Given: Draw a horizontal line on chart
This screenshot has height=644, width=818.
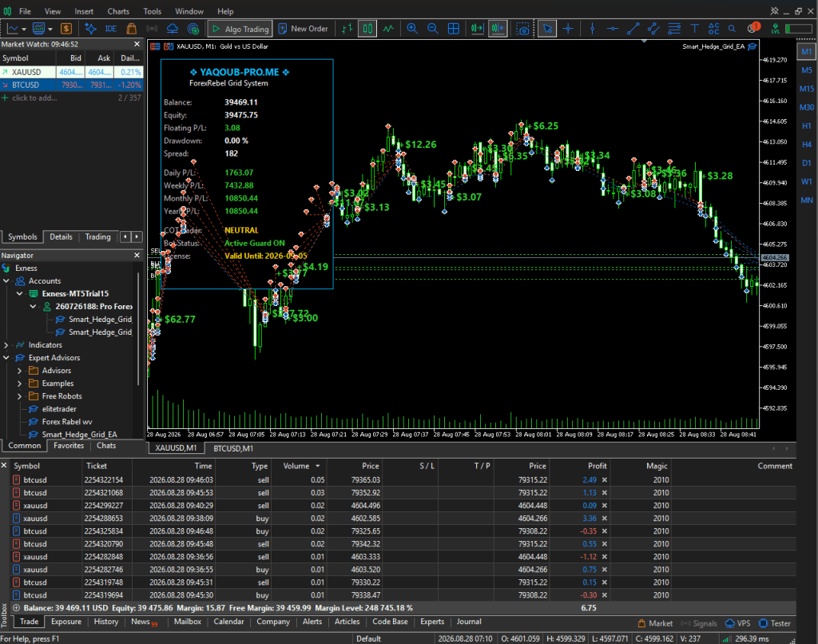Looking at the screenshot, I should click(x=613, y=29).
